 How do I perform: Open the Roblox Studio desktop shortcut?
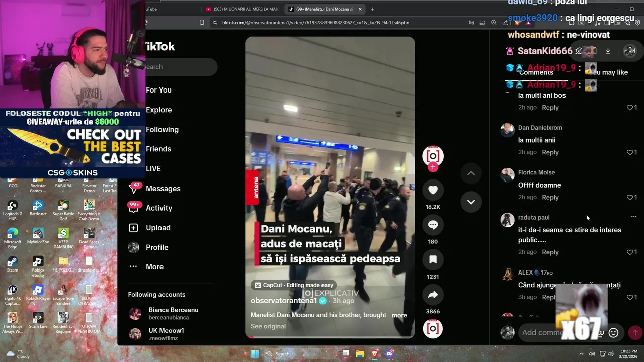coord(38,266)
